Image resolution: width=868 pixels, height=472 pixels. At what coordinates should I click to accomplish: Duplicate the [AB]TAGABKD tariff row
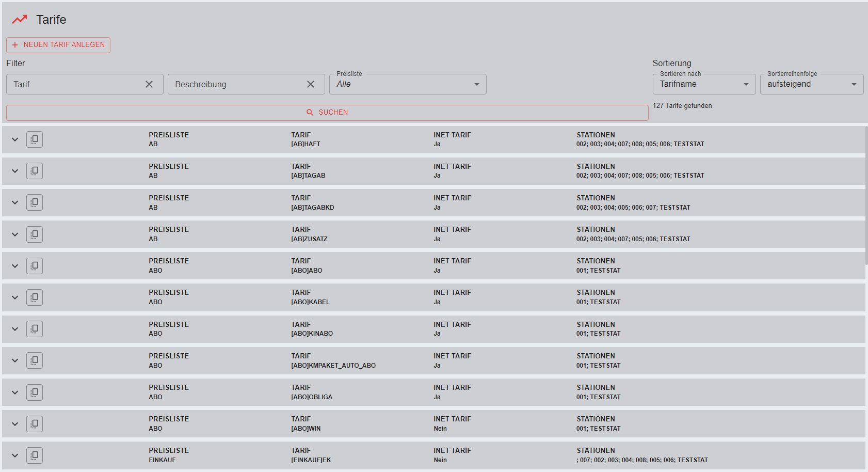tap(35, 202)
